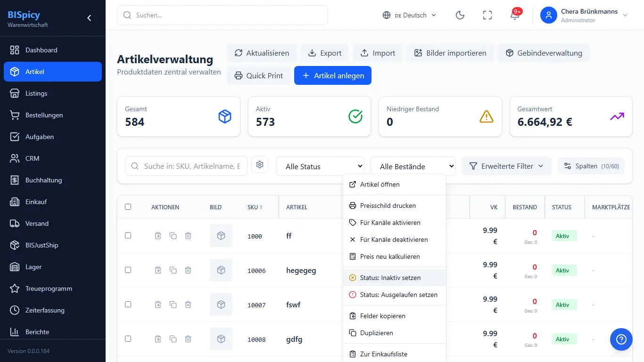This screenshot has height=362, width=644.
Task: Open Zeiterfassung in the sidebar
Action: tap(53, 310)
